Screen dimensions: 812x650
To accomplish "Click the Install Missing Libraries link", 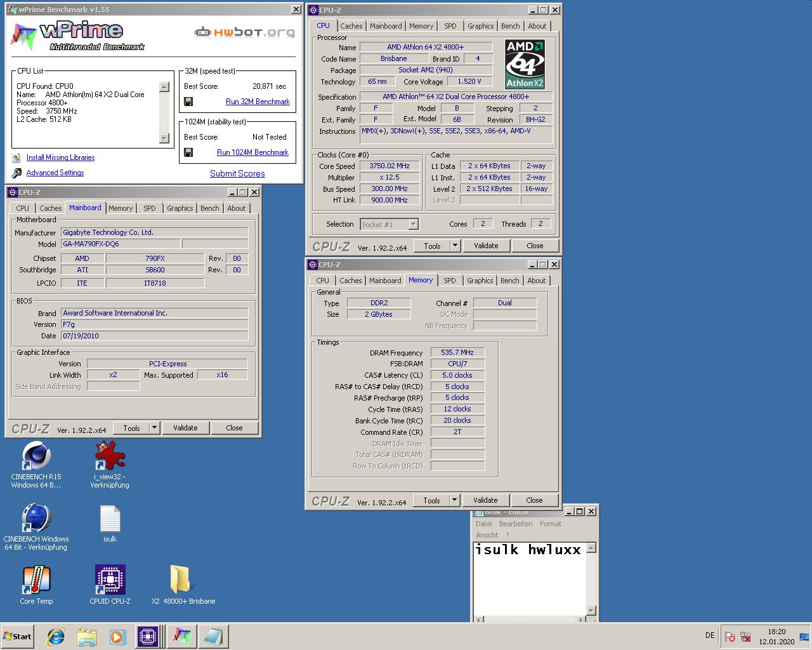I will point(60,157).
